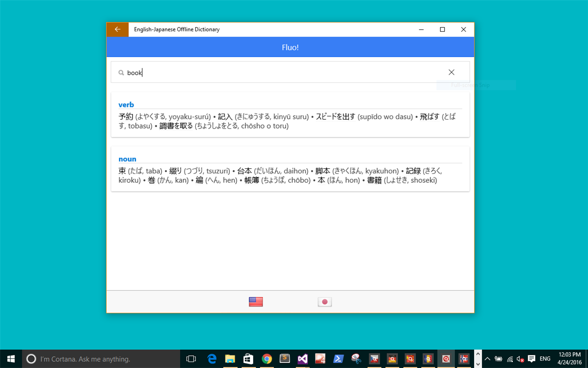Image resolution: width=588 pixels, height=368 pixels.
Task: Open the Norwegian flag dictionary from taskbar
Action: coord(464,359)
